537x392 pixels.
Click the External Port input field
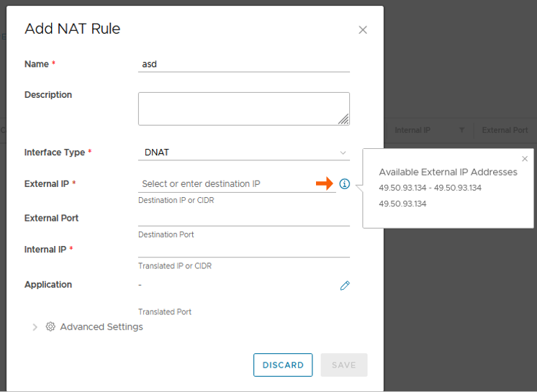[x=244, y=218]
